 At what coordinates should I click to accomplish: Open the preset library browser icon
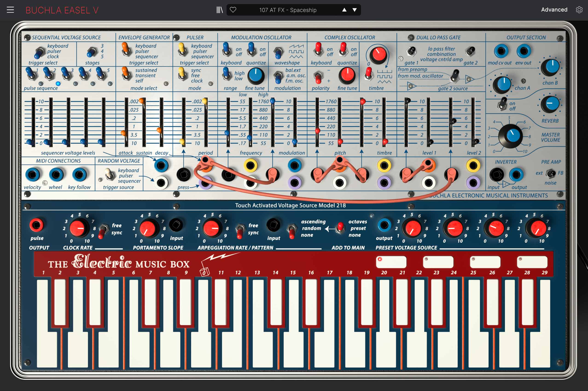[219, 10]
